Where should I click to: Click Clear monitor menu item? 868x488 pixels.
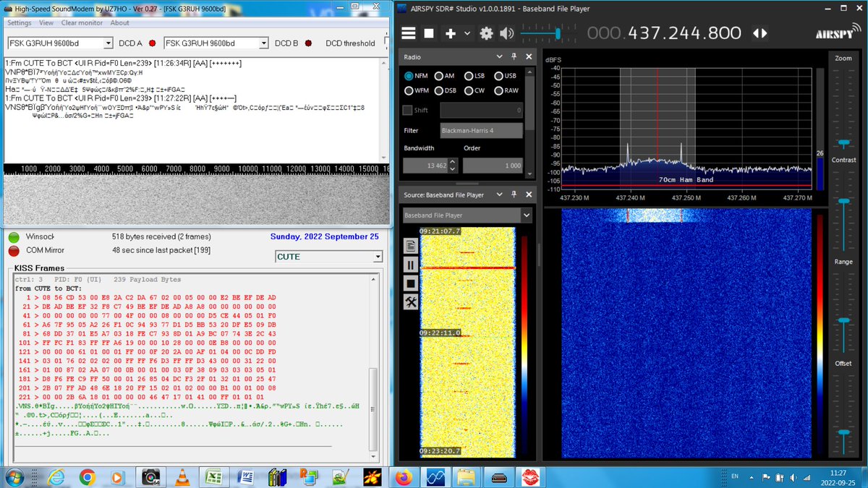point(82,23)
